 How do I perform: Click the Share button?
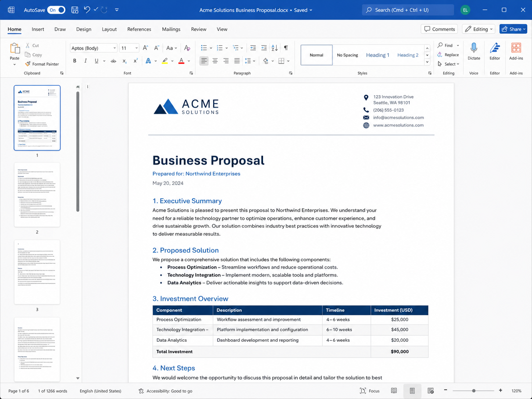513,29
